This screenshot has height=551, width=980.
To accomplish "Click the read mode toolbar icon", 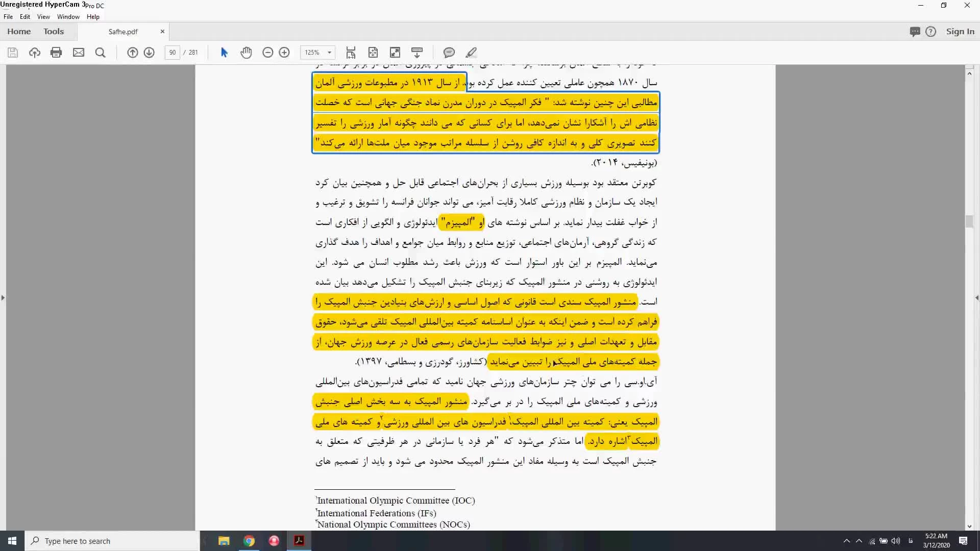I will tap(417, 53).
